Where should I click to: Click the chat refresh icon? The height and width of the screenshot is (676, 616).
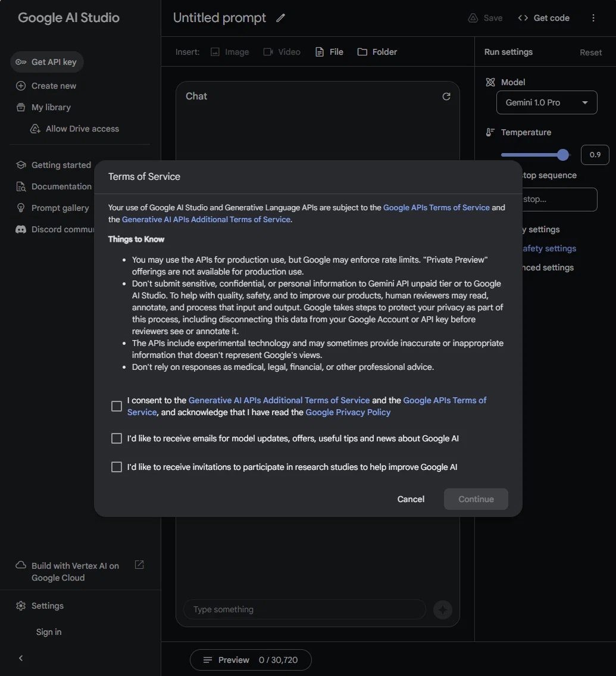pyautogui.click(x=446, y=96)
